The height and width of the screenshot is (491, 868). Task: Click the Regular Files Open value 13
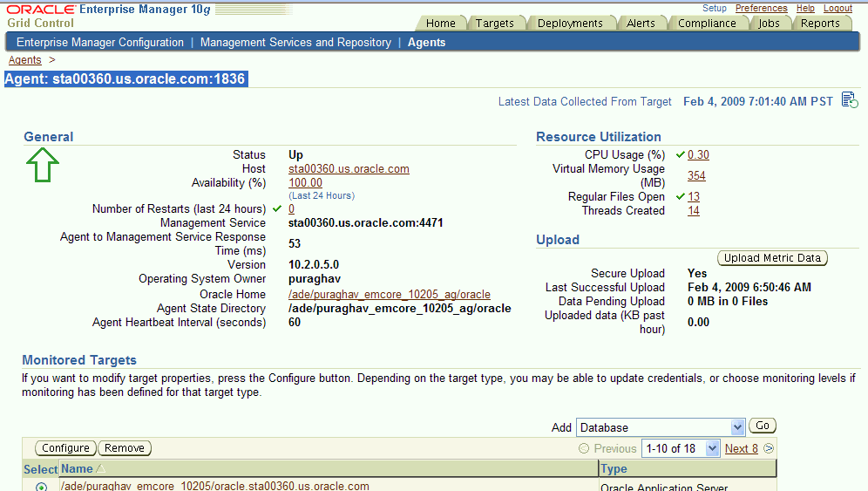pyautogui.click(x=694, y=197)
